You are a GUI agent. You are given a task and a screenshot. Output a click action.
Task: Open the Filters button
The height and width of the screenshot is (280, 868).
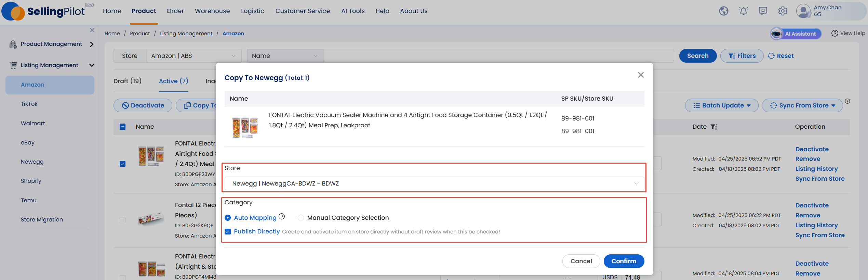pos(742,56)
